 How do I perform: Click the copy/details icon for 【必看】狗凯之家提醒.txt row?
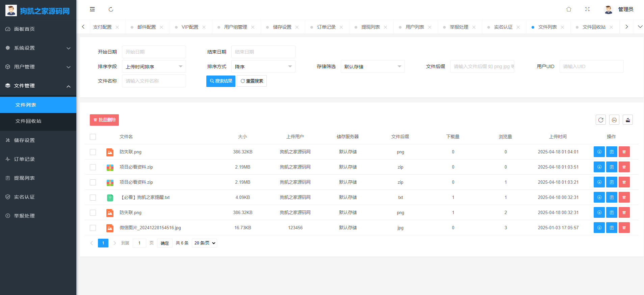612,197
